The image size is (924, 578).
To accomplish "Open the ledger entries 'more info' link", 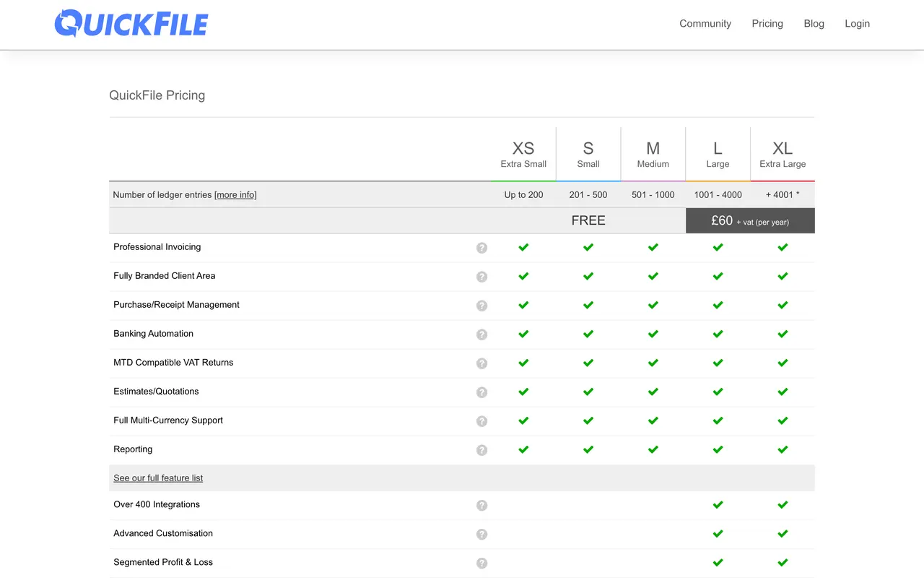I will pyautogui.click(x=235, y=194).
